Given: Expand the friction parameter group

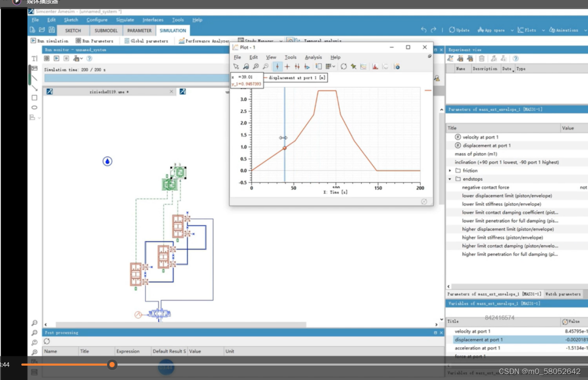Looking at the screenshot, I should point(450,171).
